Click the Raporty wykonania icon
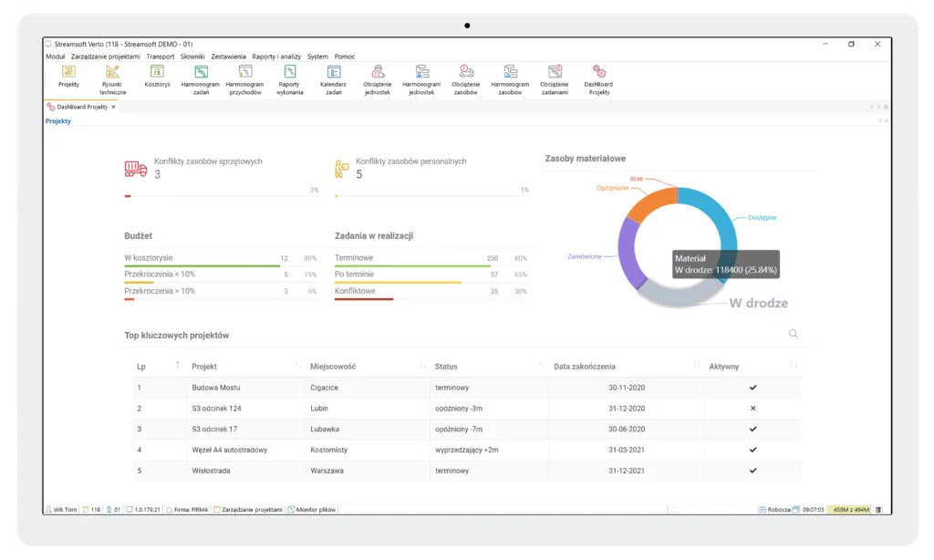Viewport: 934px width, 560px height. click(x=289, y=72)
